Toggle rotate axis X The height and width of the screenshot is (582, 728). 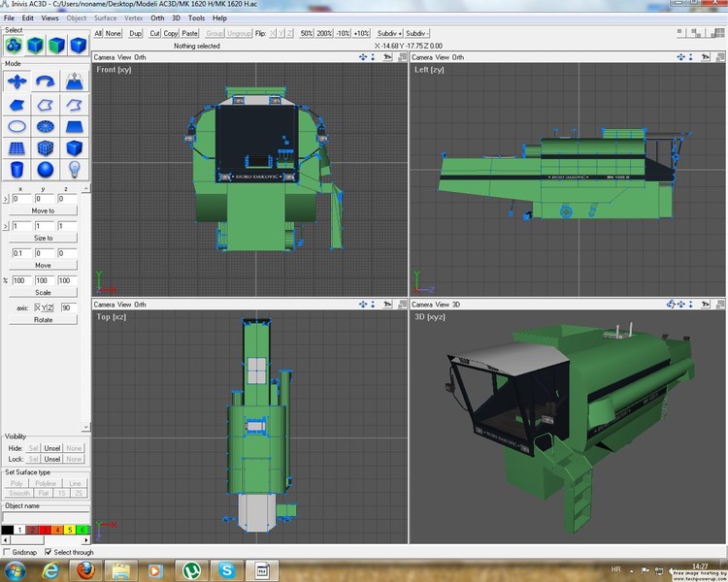click(38, 307)
